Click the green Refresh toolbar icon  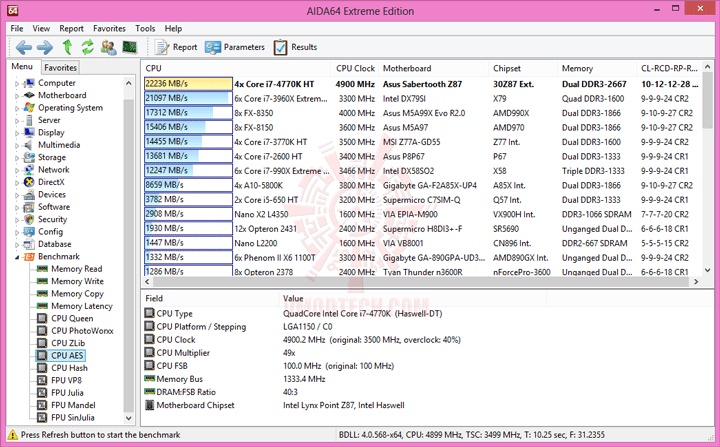point(88,47)
